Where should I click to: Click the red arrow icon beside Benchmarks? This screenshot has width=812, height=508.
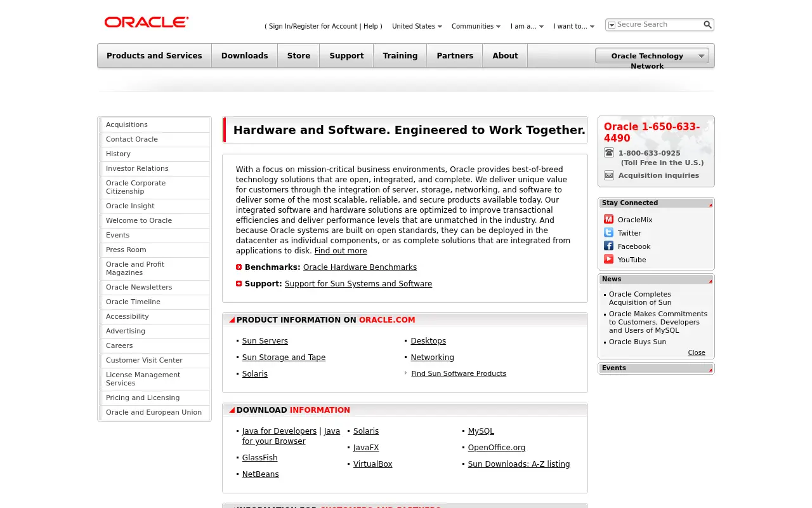[239, 267]
